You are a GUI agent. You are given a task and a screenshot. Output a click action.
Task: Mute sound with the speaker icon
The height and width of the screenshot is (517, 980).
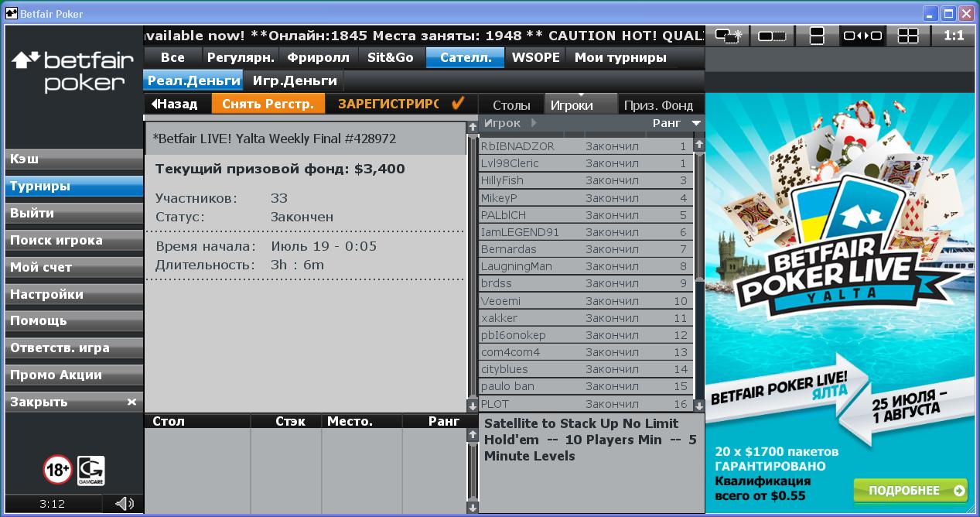tap(124, 504)
